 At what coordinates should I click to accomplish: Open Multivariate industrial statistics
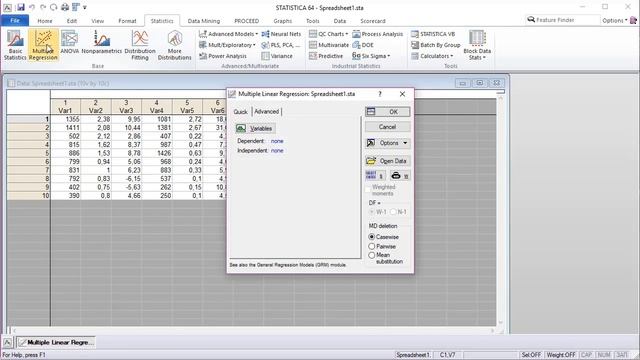[329, 45]
